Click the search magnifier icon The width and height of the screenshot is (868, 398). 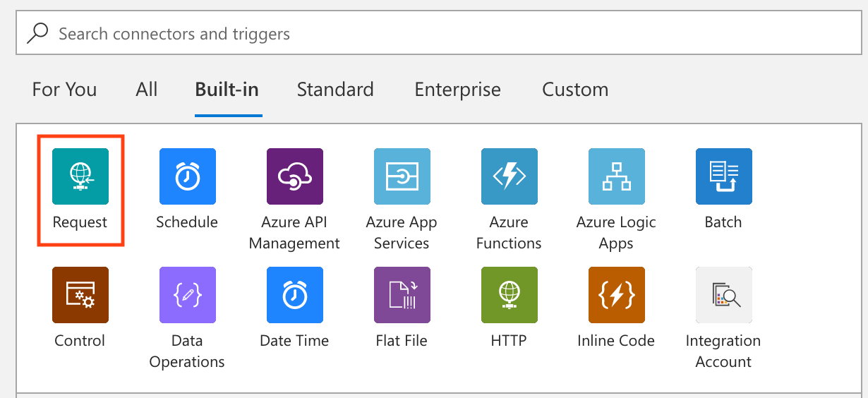(x=38, y=33)
